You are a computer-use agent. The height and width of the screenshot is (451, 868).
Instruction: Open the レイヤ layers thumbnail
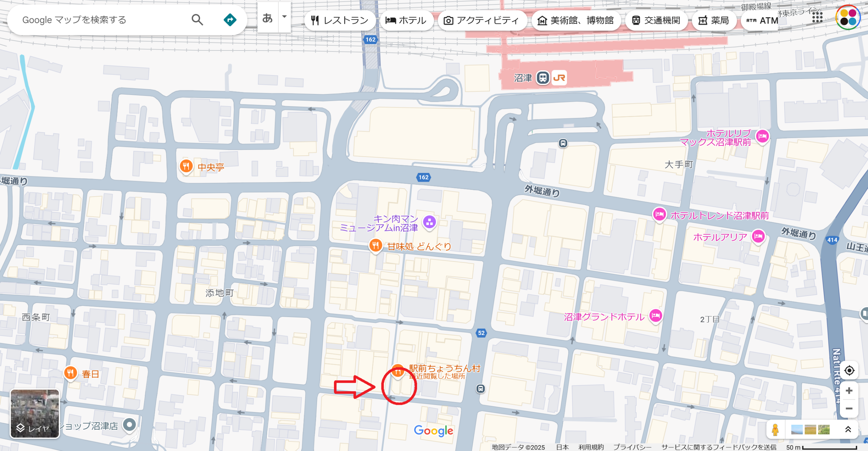35,413
